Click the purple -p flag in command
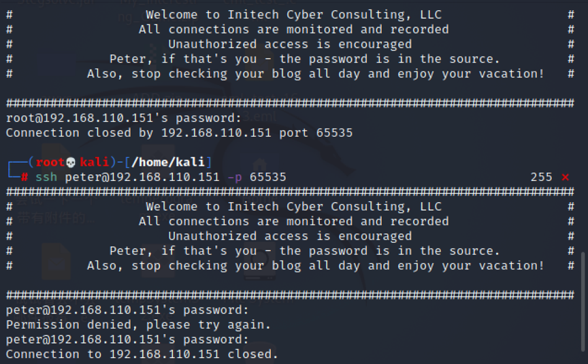Screen dimensions: 588x364 [235, 177]
